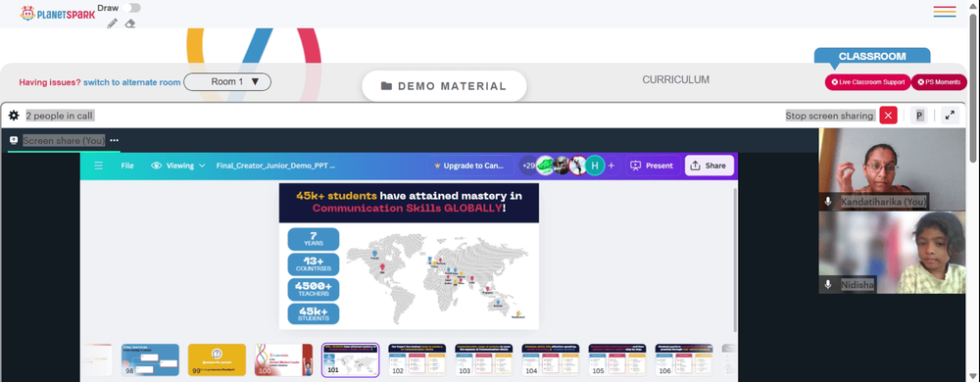
Task: Select slide 102 thumbnail
Action: [x=416, y=360]
